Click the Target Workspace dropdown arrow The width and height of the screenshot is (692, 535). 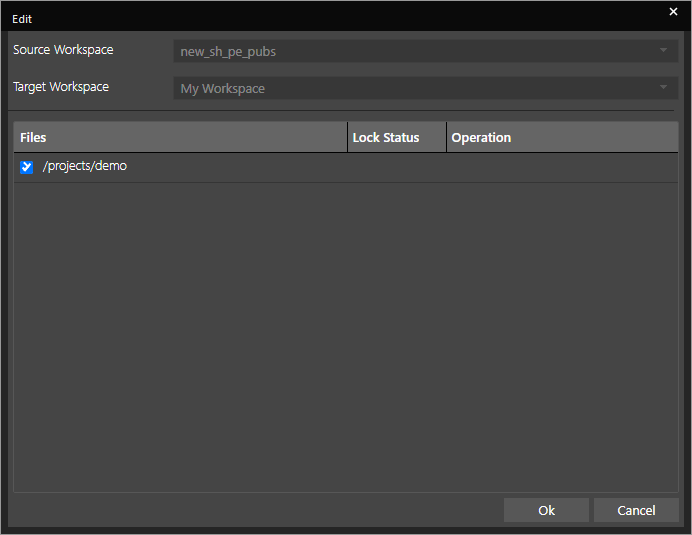click(663, 89)
